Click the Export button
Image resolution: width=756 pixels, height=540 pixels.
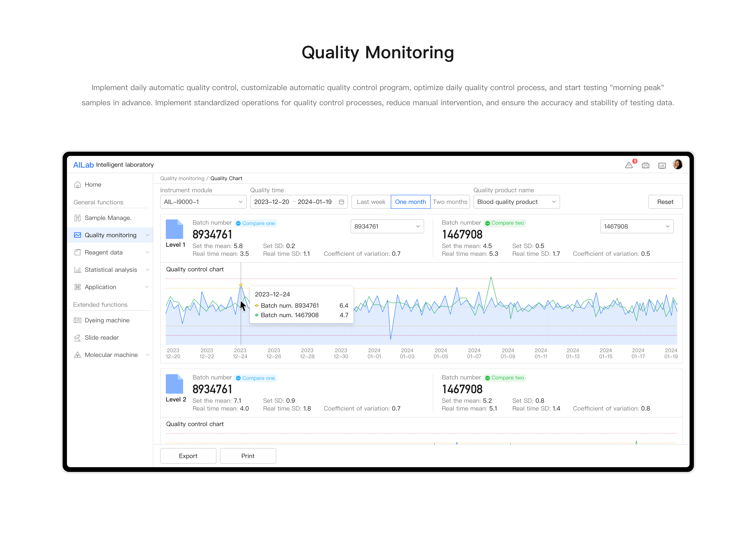coord(188,456)
